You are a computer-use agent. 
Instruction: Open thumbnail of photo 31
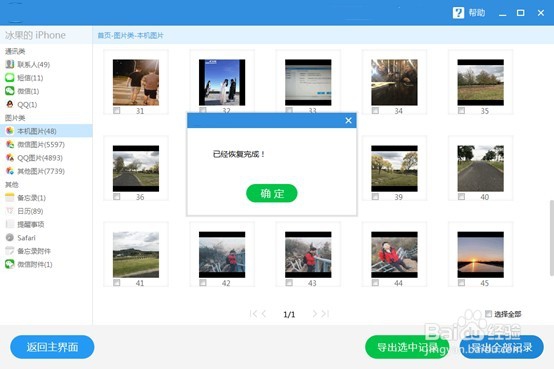click(136, 82)
